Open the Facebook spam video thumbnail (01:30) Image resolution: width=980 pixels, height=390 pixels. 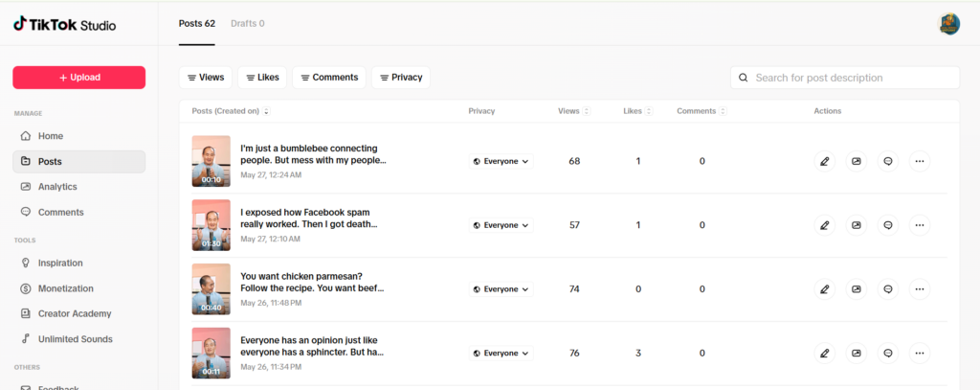212,225
